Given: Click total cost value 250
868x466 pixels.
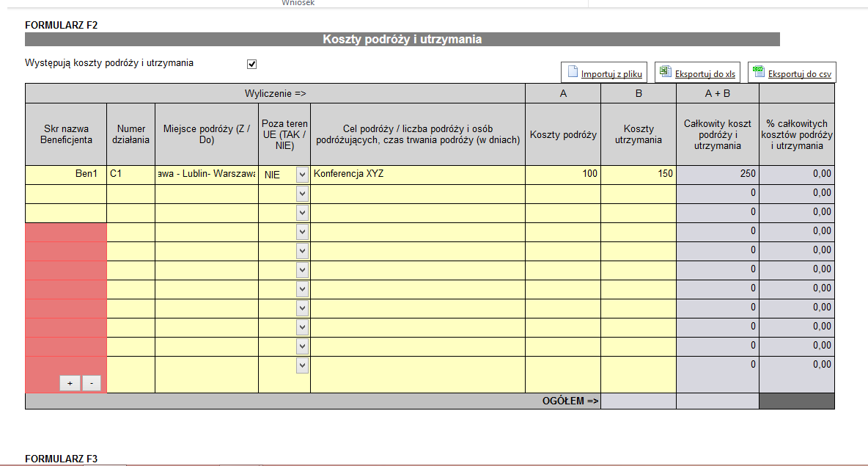Looking at the screenshot, I should coord(718,174).
